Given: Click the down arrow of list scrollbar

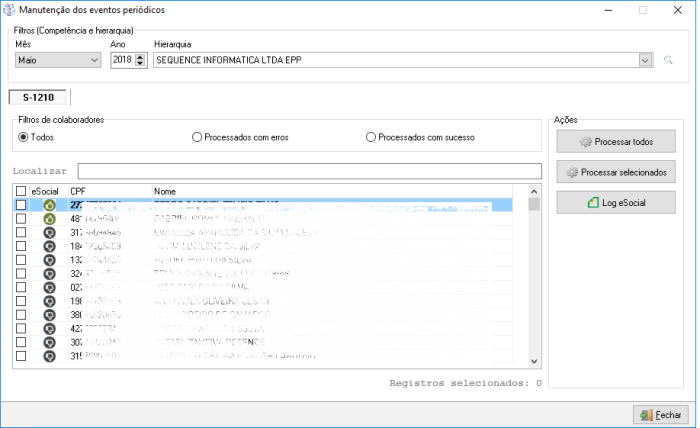Looking at the screenshot, I should tap(534, 361).
